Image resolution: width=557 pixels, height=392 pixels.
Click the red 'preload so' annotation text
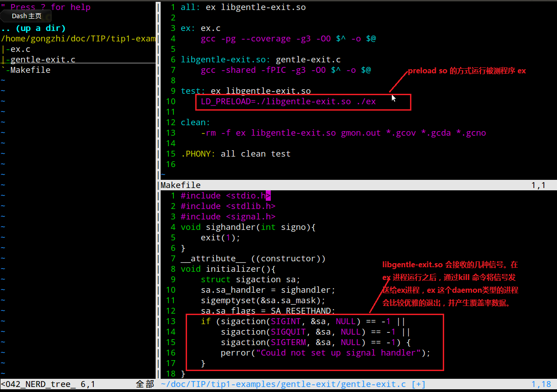coord(466,71)
